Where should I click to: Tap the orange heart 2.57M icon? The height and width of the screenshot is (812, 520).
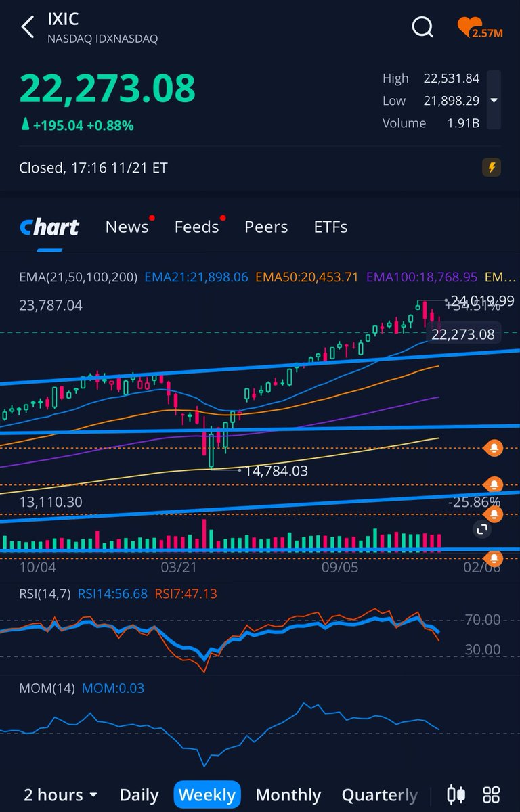pyautogui.click(x=480, y=28)
